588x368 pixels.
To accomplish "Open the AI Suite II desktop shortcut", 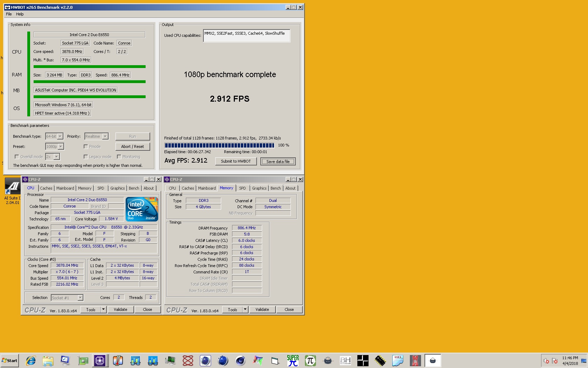I will [x=13, y=191].
